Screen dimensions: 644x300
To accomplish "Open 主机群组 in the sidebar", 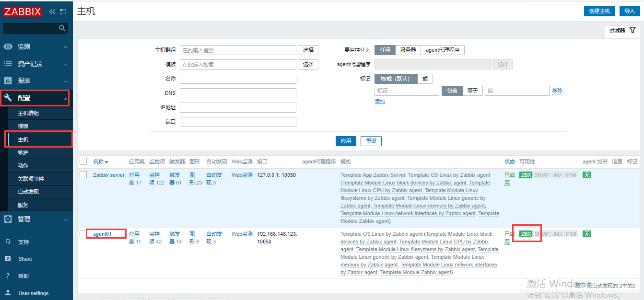I will pos(28,113).
